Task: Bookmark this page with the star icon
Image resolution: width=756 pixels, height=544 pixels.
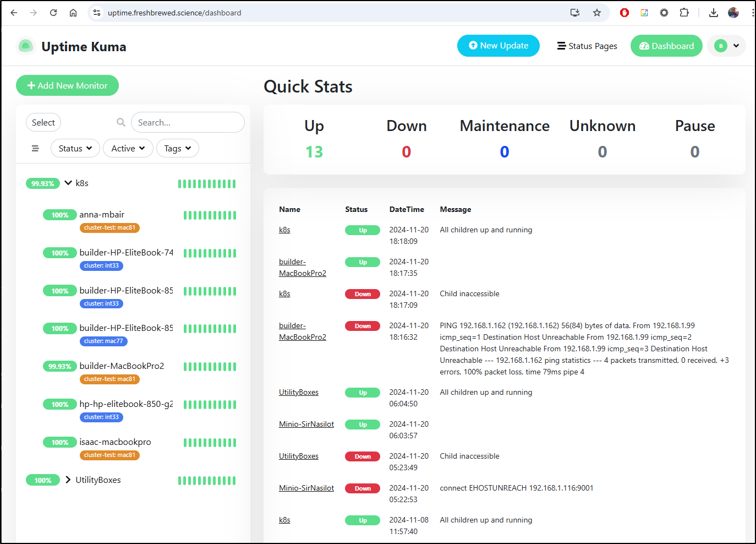Action: coord(597,13)
